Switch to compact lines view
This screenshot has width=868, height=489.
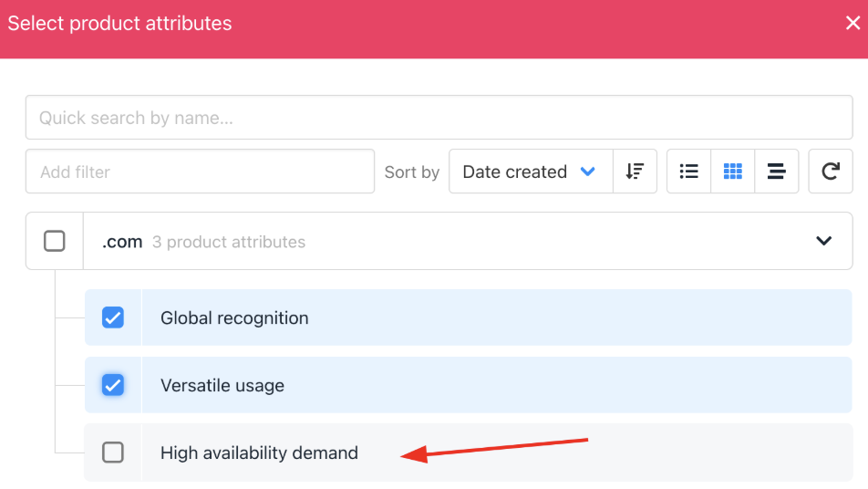tap(776, 172)
